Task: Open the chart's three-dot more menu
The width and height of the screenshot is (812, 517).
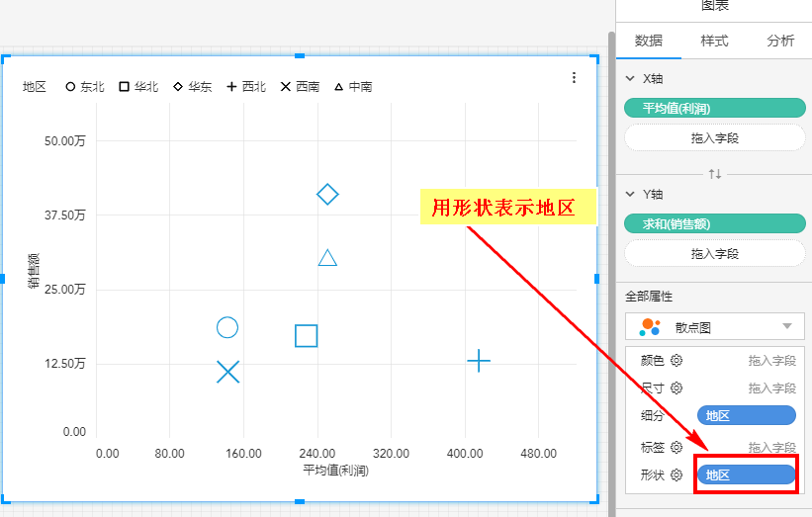Action: pos(575,78)
